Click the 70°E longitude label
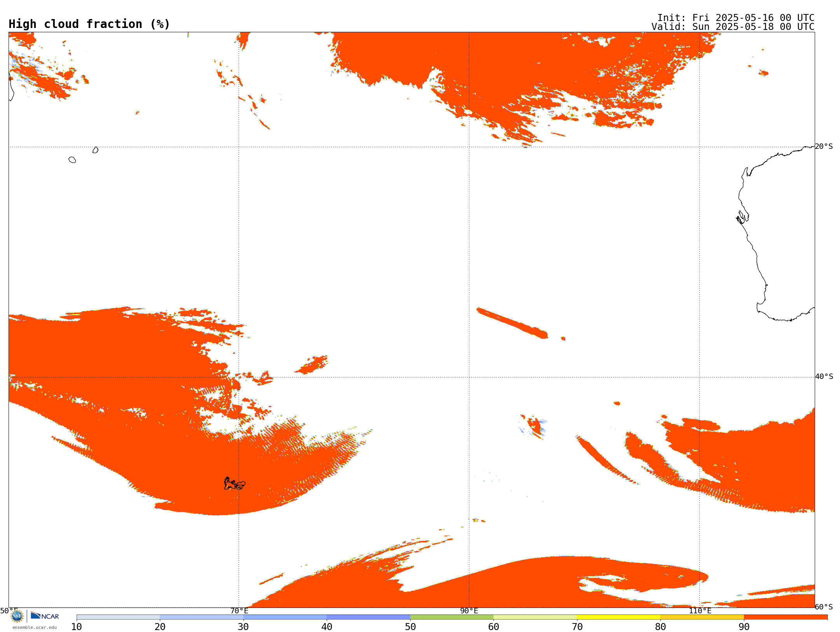 pos(239,611)
